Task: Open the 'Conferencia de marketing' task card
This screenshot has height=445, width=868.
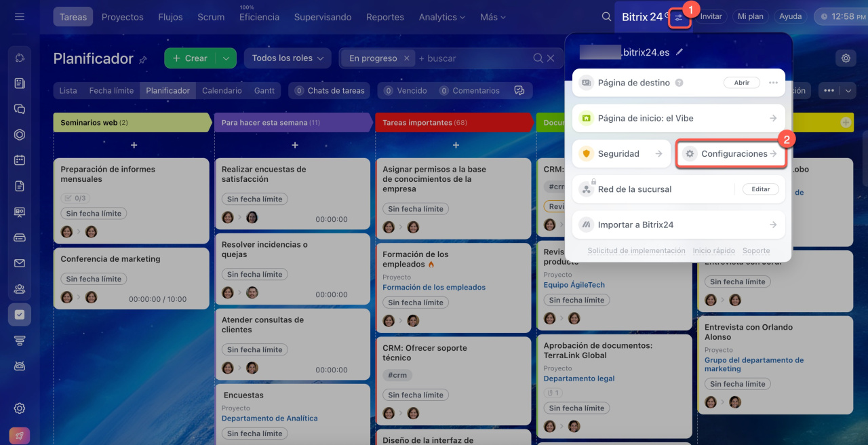Action: 111,259
